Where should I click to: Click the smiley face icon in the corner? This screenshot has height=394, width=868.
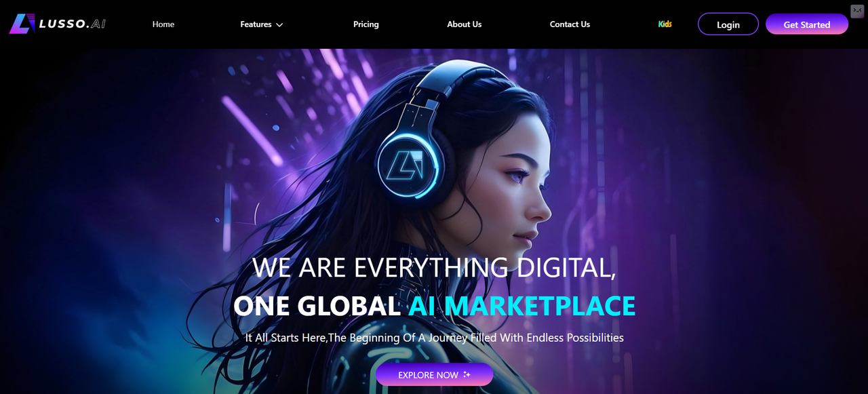tap(857, 11)
